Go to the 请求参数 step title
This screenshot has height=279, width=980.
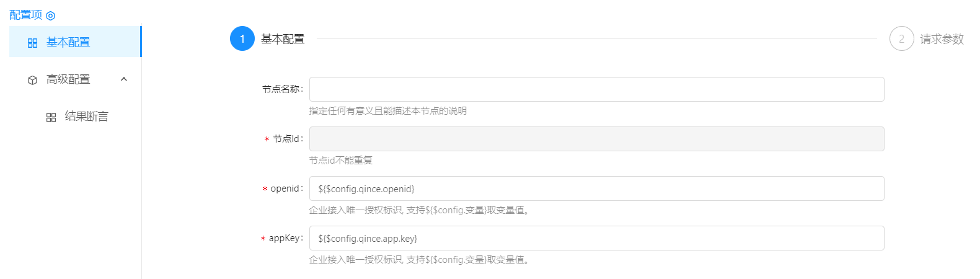[942, 39]
